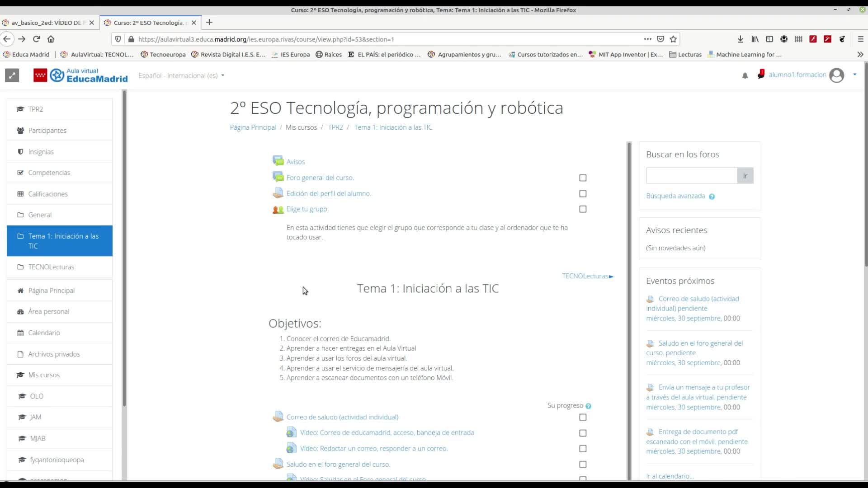Open the messages icon with red badge
Viewport: 868px width, 488px height.
pyautogui.click(x=761, y=74)
